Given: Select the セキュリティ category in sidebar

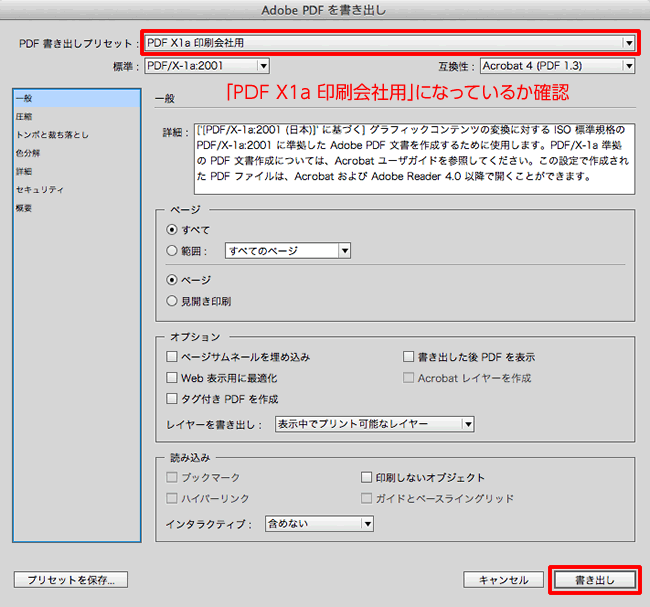Looking at the screenshot, I should 77,189.
